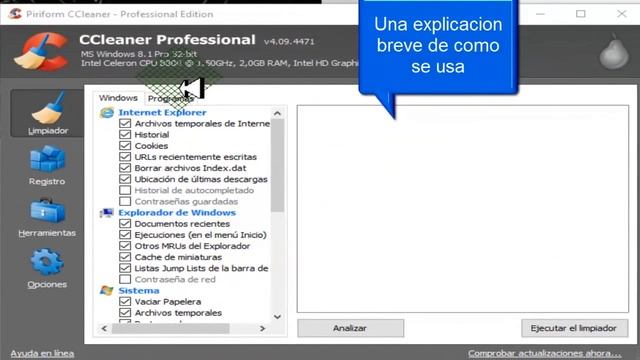Image resolution: width=640 pixels, height=360 pixels.
Task: Click the Piriform pear icon
Action: point(614,52)
